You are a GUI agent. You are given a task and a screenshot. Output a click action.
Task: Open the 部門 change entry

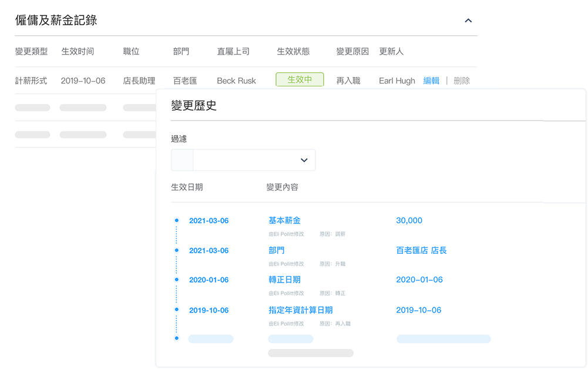tap(276, 250)
